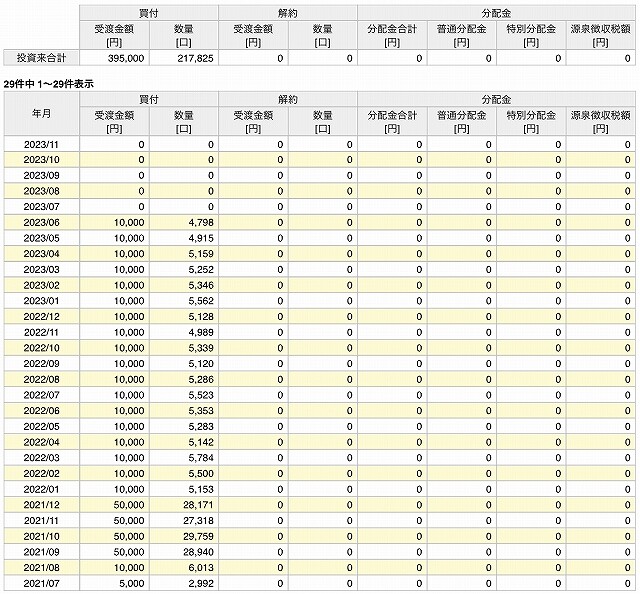
Task: Select the 2023/08 month cell
Action: (x=41, y=191)
